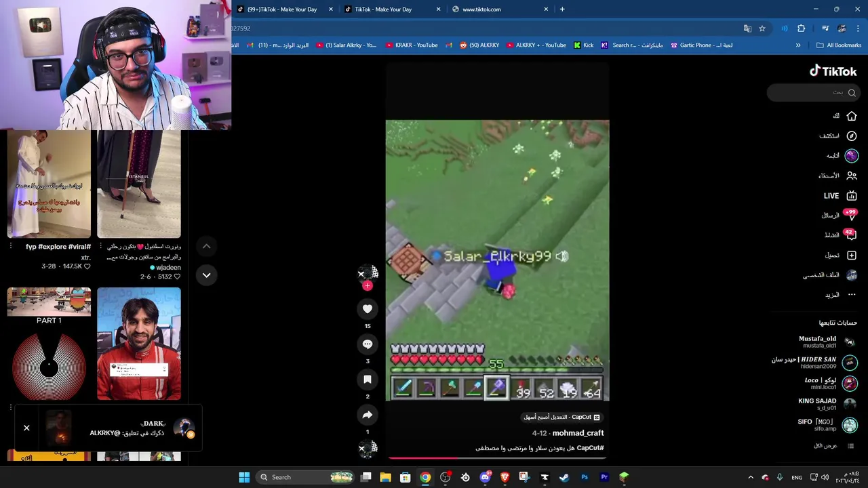868x488 pixels.
Task: Open Chrome three-dot menu
Action: point(858,28)
